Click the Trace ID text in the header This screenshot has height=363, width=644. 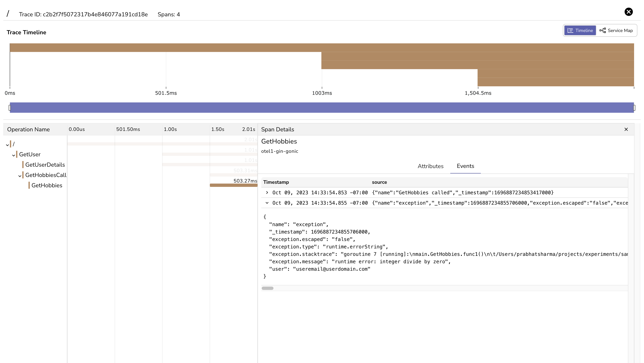[x=83, y=14]
